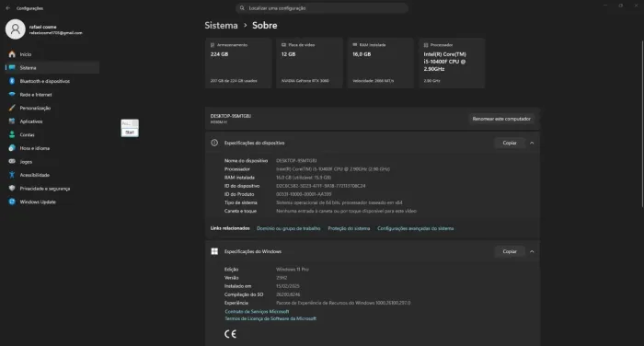
Task: Click the Windows logo beside Especificações do Windows
Action: 214,251
